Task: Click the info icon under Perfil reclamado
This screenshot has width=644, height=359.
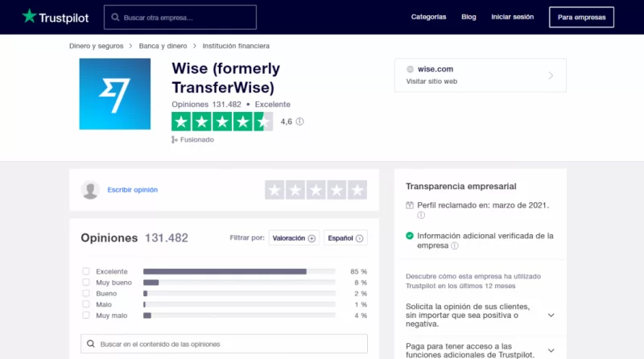Action: pos(420,216)
